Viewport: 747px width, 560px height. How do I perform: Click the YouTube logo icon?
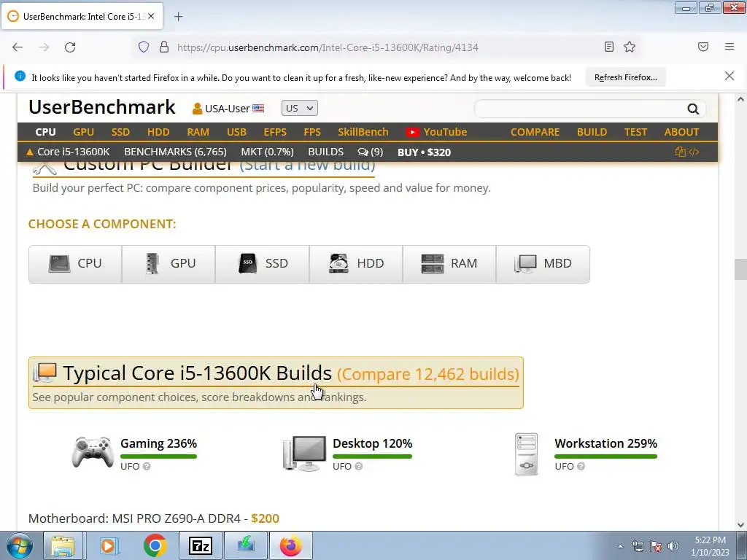coord(412,133)
